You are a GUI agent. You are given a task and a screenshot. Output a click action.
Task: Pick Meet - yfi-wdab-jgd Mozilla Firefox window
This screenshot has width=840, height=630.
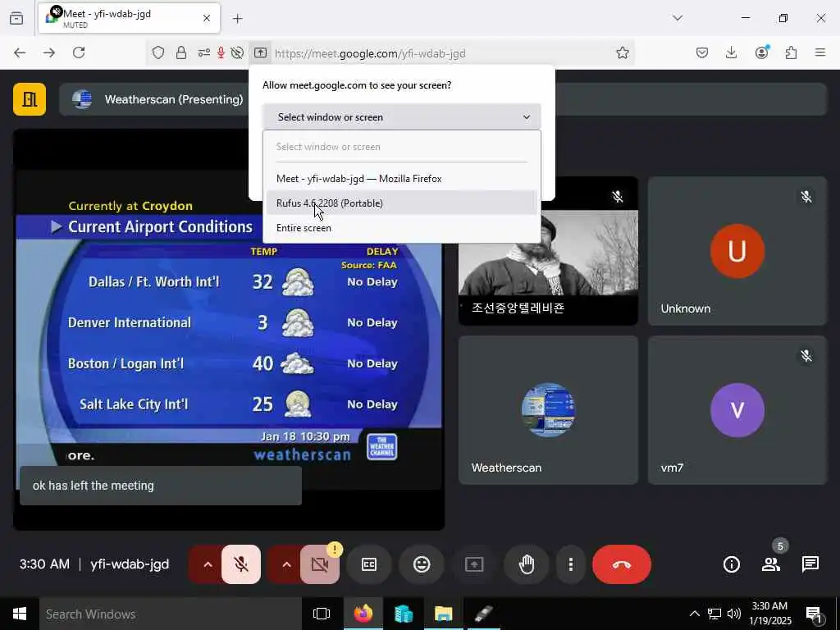pos(401,178)
